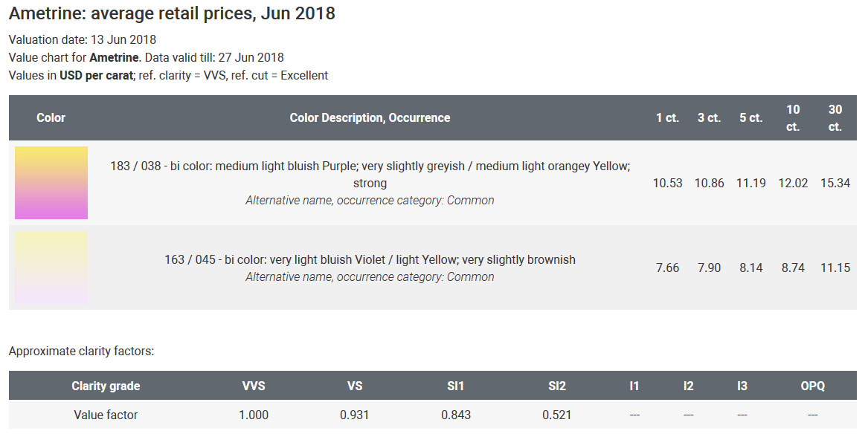This screenshot has width=868, height=434.
Task: Select the 30 ct. column header
Action: click(x=835, y=117)
